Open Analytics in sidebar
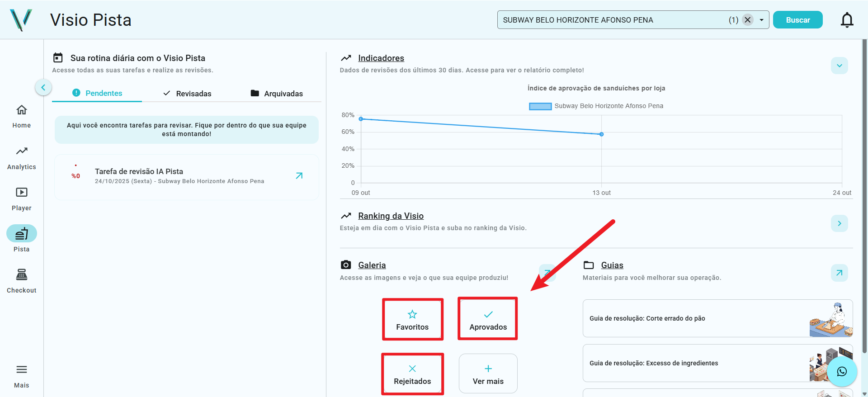868x397 pixels. coord(22,158)
